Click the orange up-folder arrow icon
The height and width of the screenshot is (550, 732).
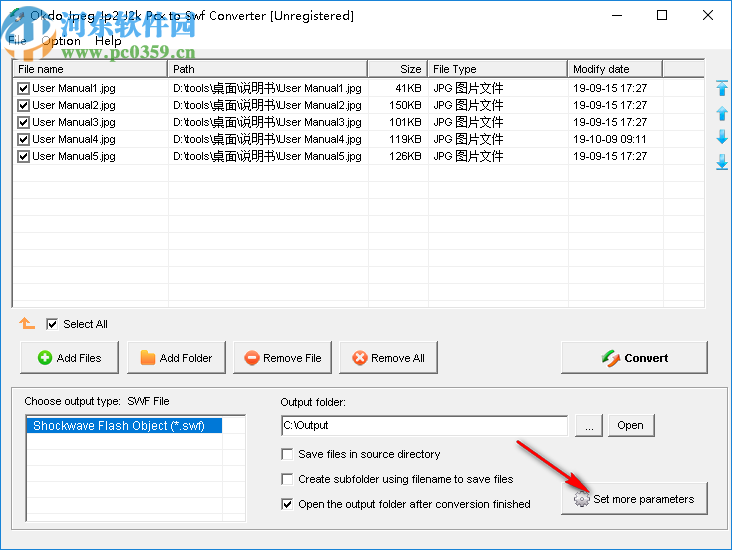click(27, 323)
